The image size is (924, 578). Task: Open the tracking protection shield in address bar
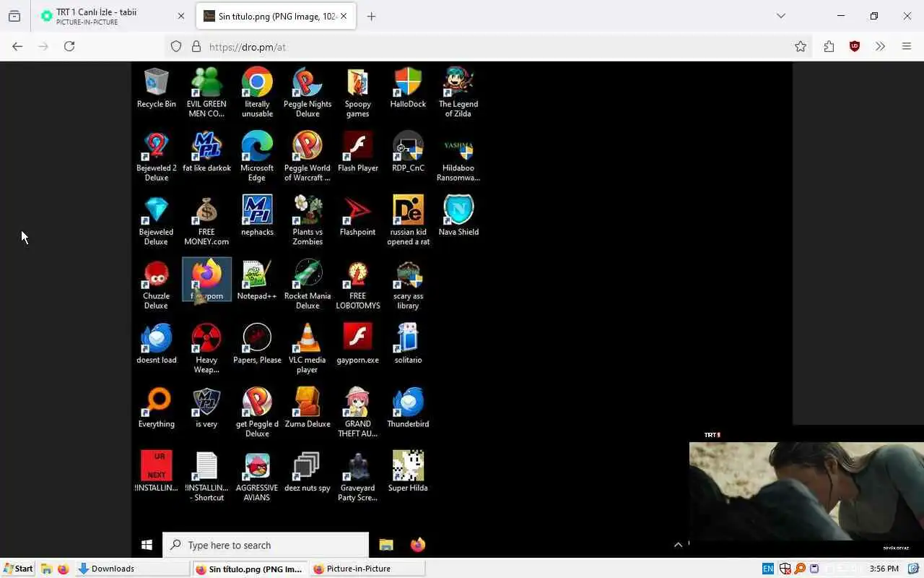176,46
